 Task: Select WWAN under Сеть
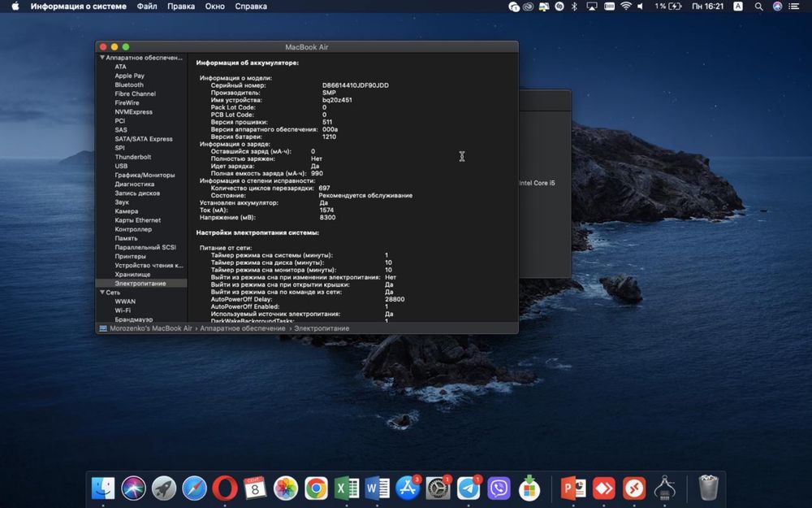click(125, 302)
